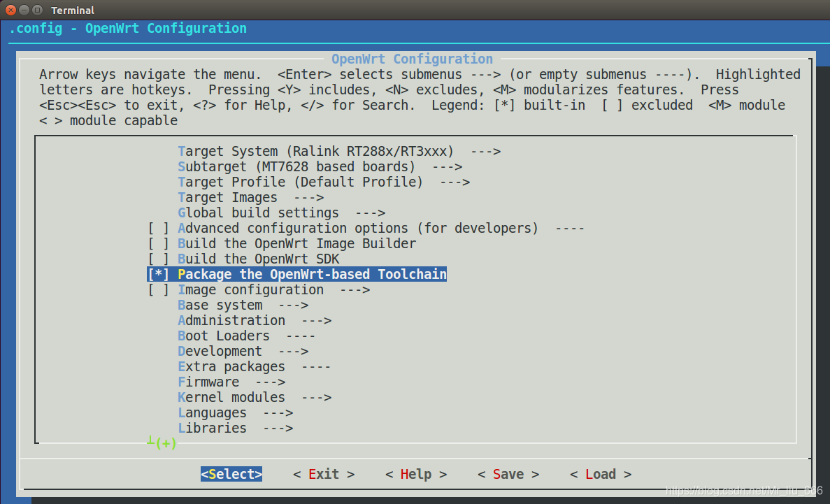830x504 pixels.
Task: Click the (+) more-items scroll indicator
Action: point(166,442)
